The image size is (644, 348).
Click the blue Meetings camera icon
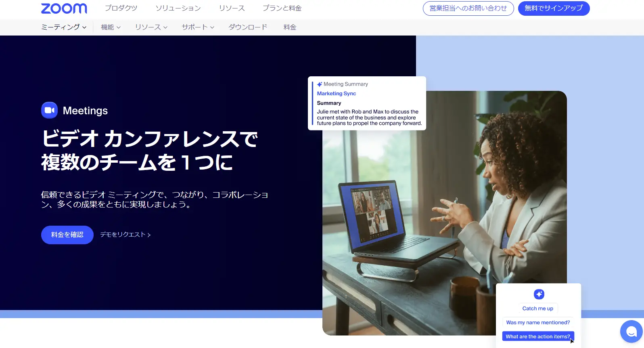(49, 110)
